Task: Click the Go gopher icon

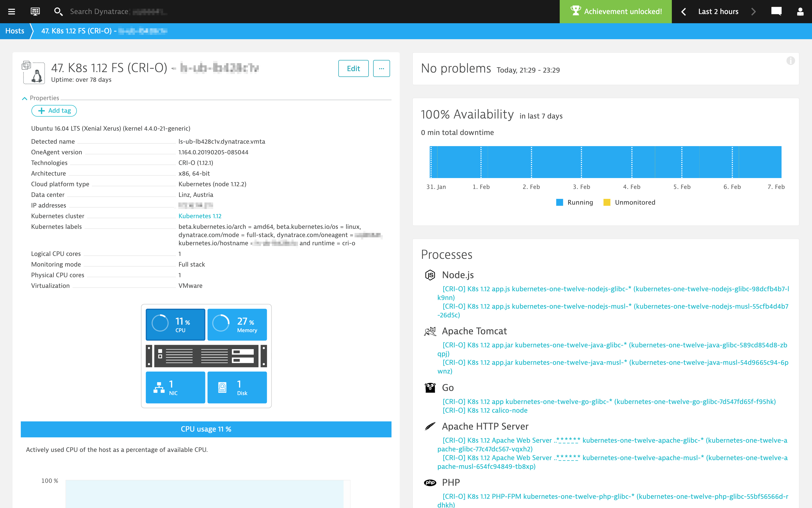Action: click(x=430, y=388)
